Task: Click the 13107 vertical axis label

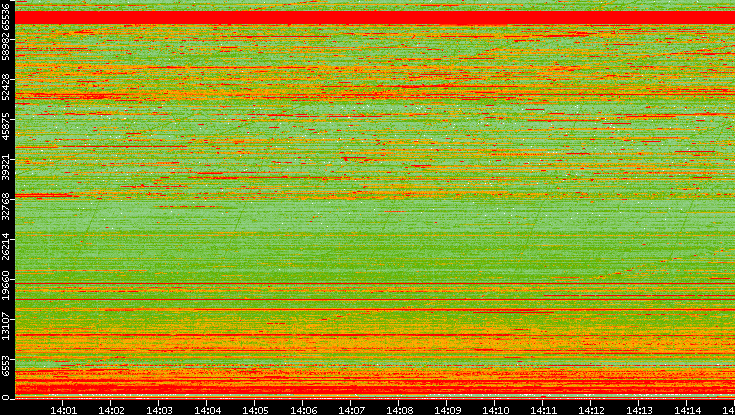Action: click(x=6, y=324)
